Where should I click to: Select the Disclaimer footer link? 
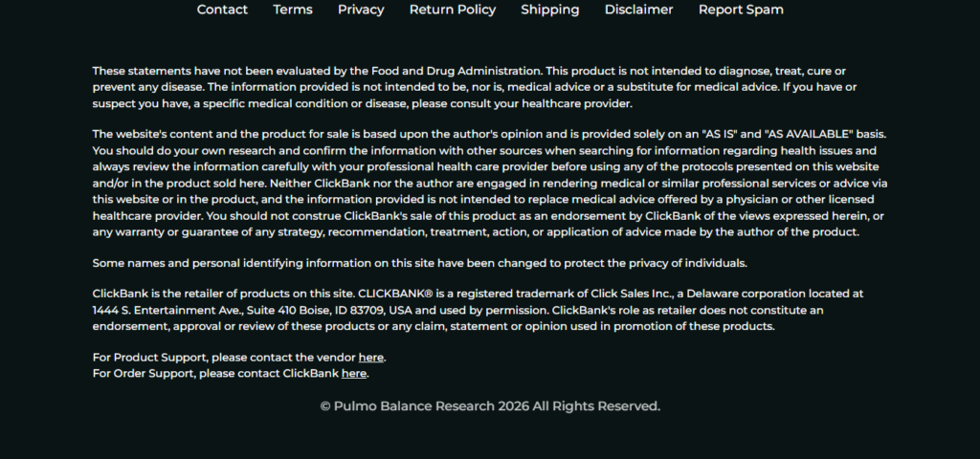point(638,10)
